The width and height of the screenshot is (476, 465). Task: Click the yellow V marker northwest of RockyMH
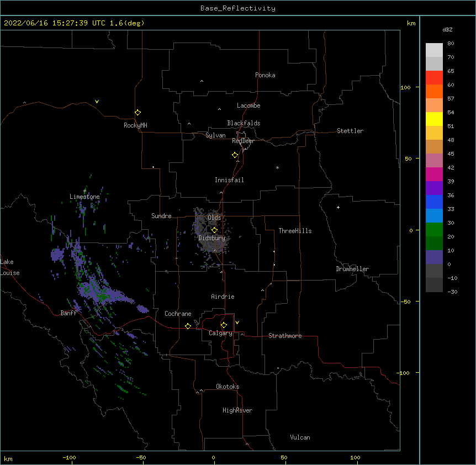click(97, 102)
